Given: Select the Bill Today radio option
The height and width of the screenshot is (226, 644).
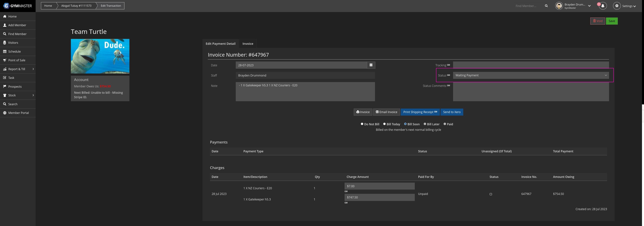Looking at the screenshot, I should coord(385,124).
